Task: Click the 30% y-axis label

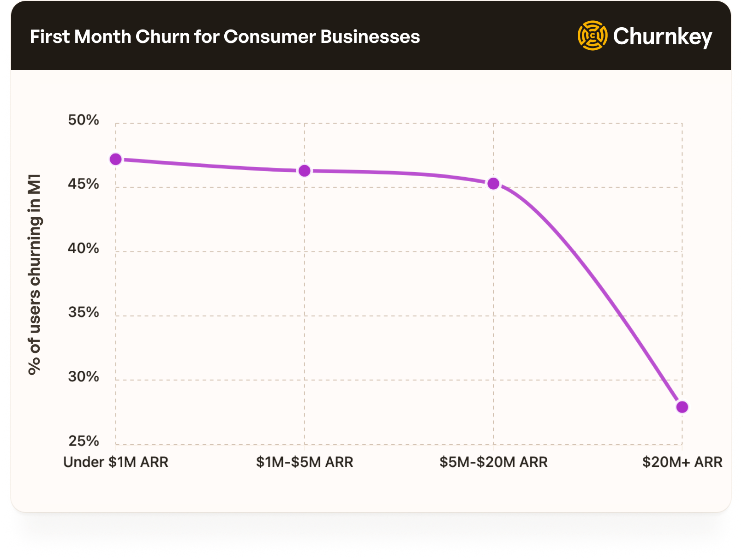Action: tap(84, 377)
